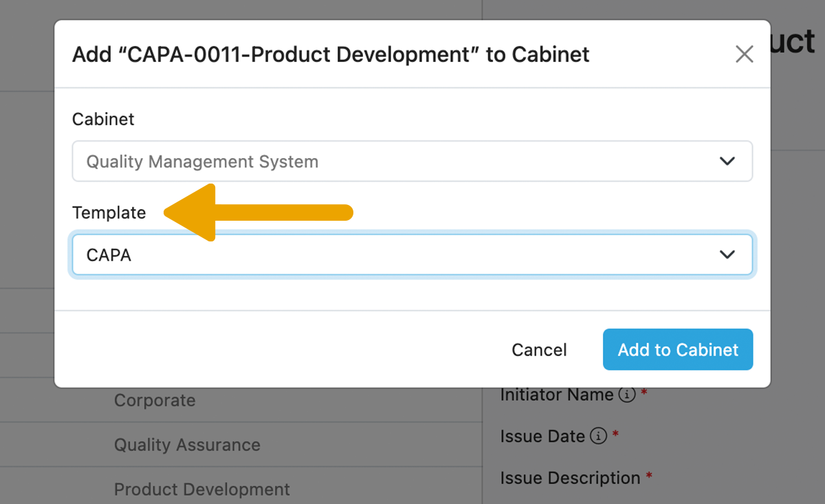Confirm with Add to Cabinet button
Screen dimensions: 825x504
677,349
